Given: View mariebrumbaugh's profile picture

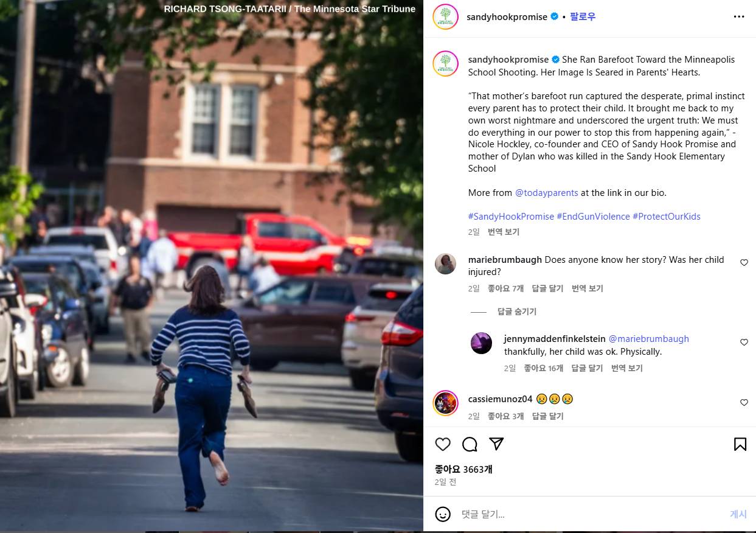Looking at the screenshot, I should (445, 263).
